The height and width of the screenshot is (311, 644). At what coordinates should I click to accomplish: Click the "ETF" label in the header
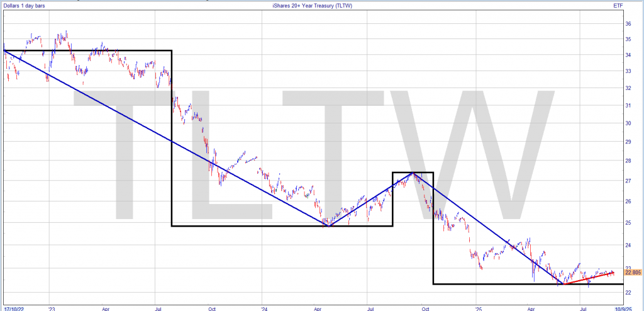pyautogui.click(x=618, y=5)
